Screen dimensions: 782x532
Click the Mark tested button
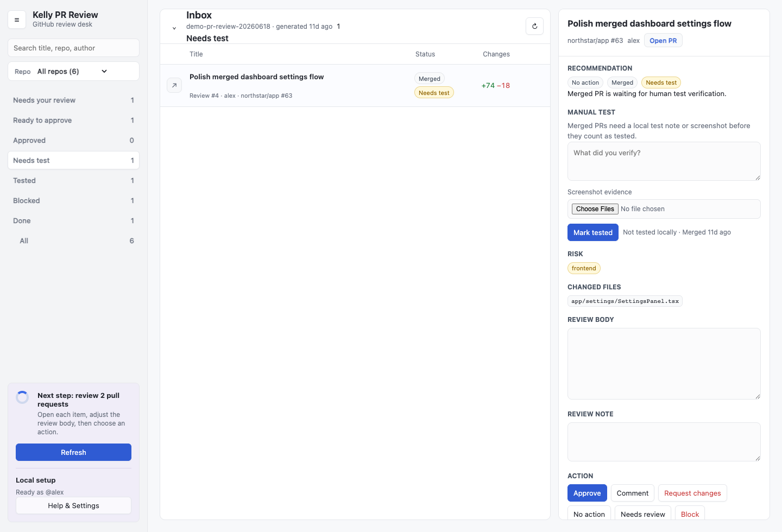(592, 232)
